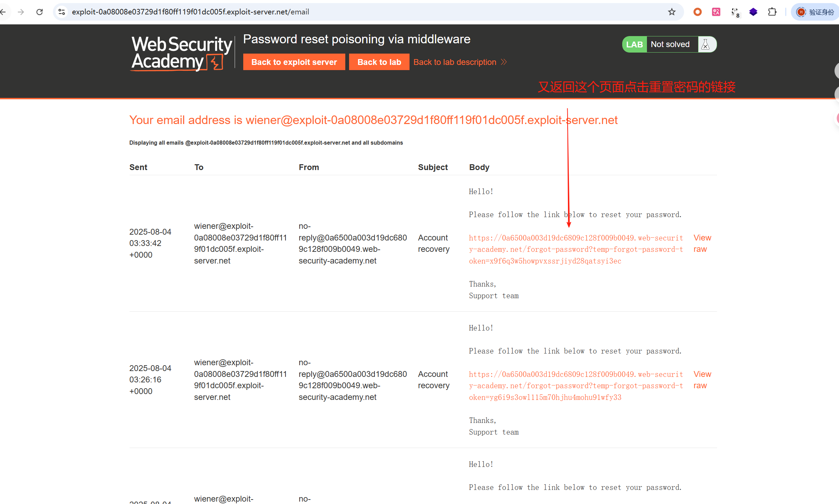Open the 03:26:16 email's reset password link
This screenshot has width=839, height=504.
(x=575, y=385)
